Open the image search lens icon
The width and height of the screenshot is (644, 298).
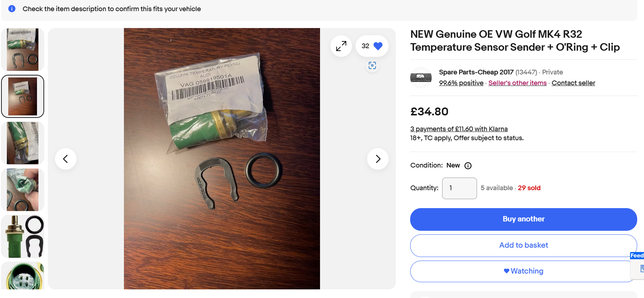[372, 65]
